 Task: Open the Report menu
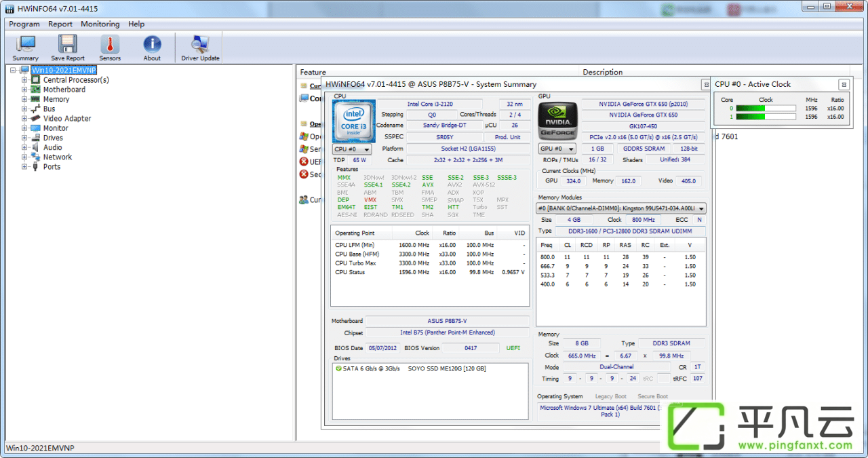(x=60, y=24)
